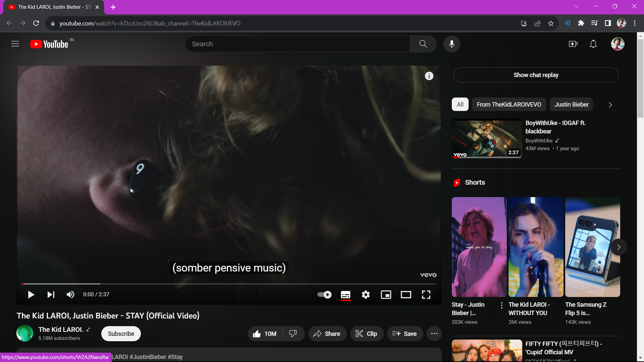Open video settings gear
This screenshot has width=644, height=362.
(366, 295)
